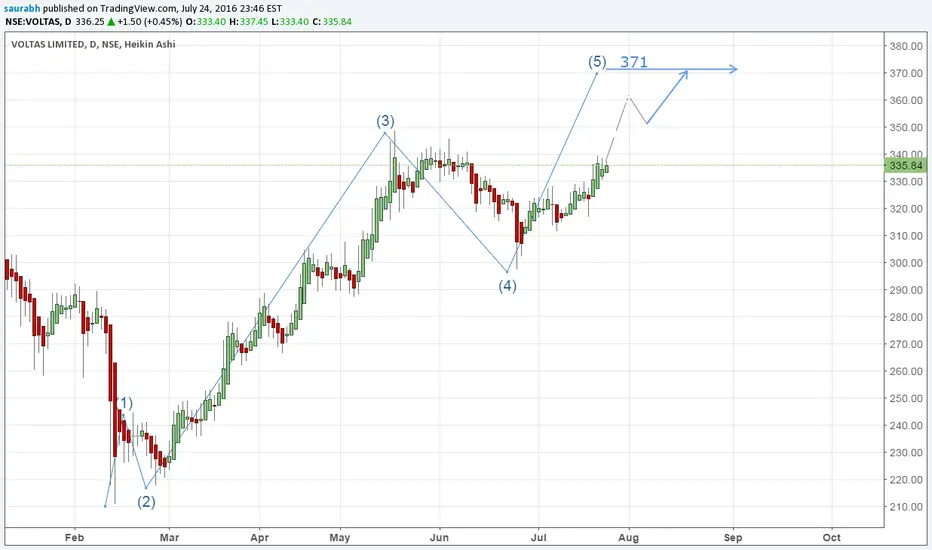Image resolution: width=932 pixels, height=550 pixels.
Task: Select the low value L:333.40
Action: tap(291, 21)
